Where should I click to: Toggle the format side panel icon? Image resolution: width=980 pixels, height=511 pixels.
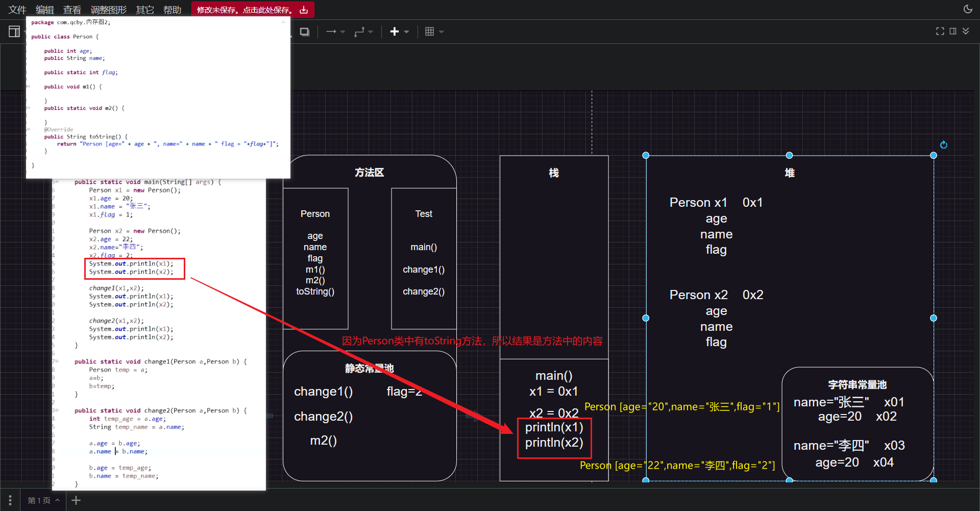click(953, 31)
